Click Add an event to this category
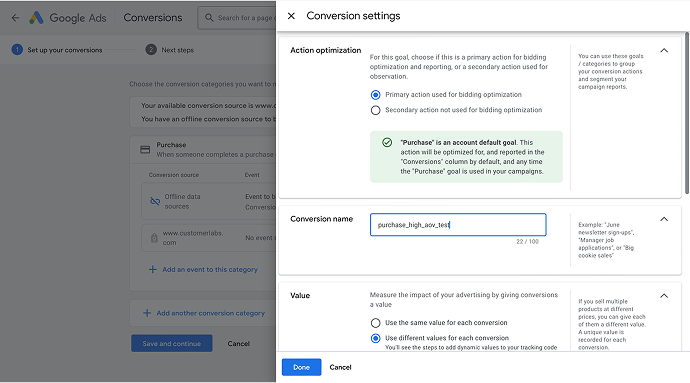This screenshot has width=690, height=383. (210, 269)
